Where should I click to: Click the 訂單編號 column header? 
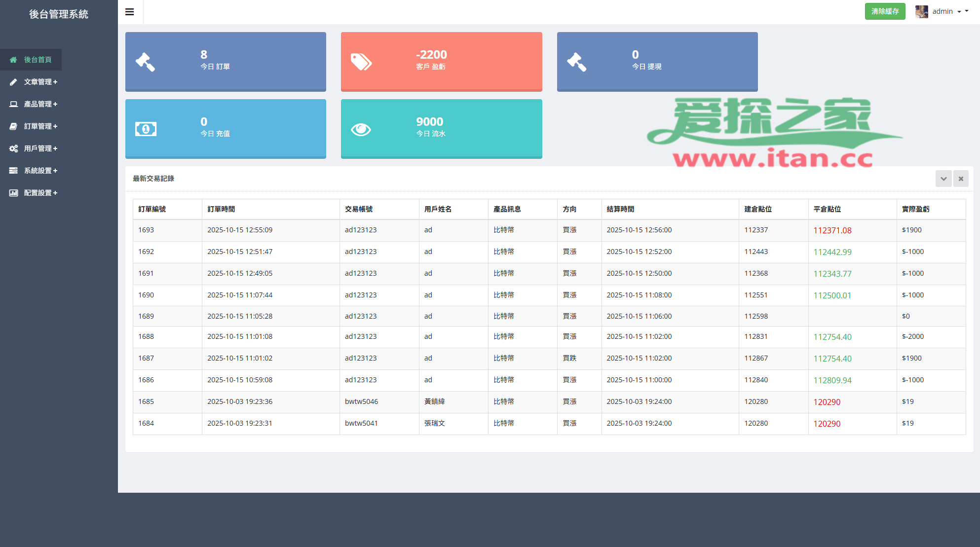coord(152,209)
